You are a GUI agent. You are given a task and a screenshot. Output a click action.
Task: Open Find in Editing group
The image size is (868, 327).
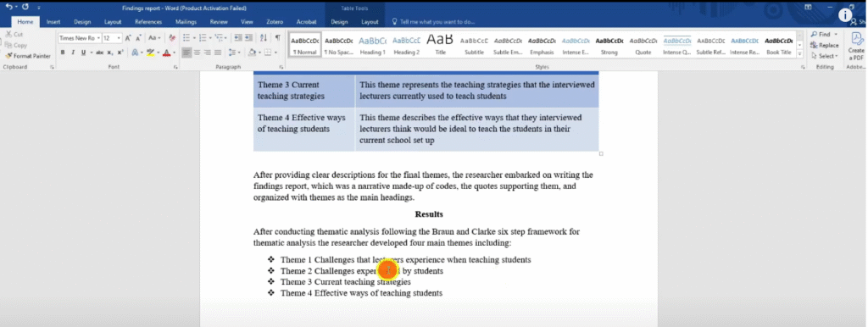(823, 34)
